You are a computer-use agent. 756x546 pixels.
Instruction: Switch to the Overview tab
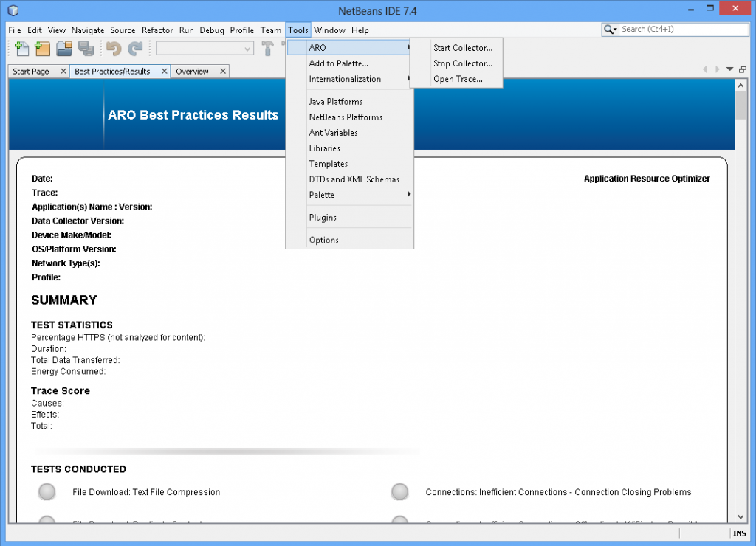[192, 72]
